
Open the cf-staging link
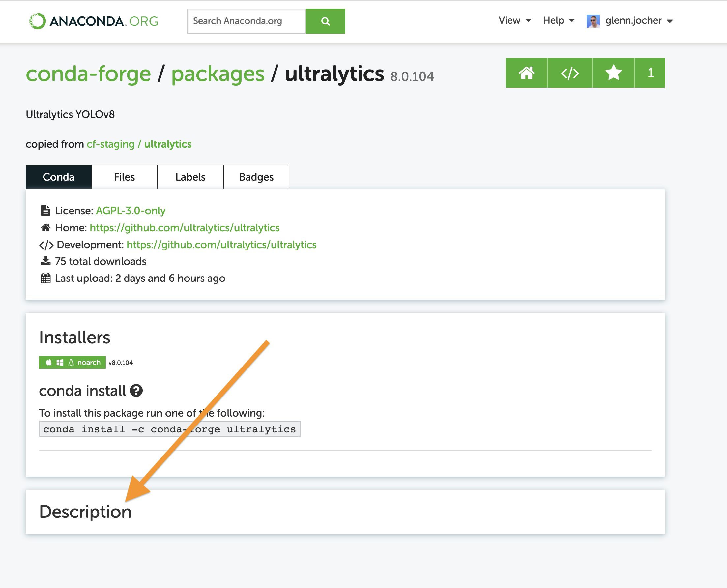pyautogui.click(x=110, y=144)
